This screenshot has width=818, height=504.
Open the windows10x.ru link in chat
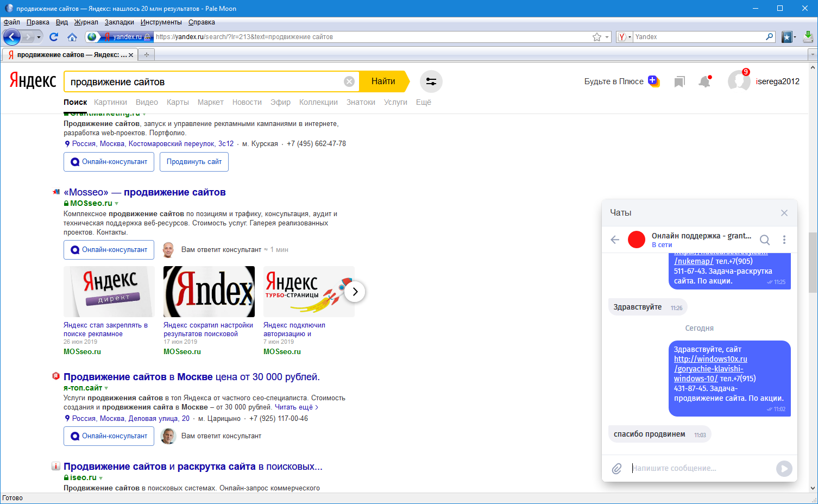click(x=710, y=369)
